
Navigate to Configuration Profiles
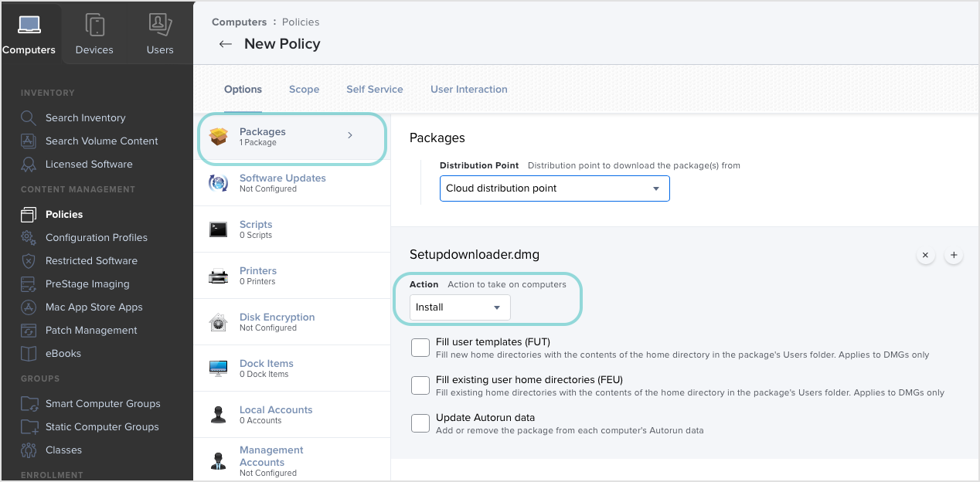tap(97, 237)
